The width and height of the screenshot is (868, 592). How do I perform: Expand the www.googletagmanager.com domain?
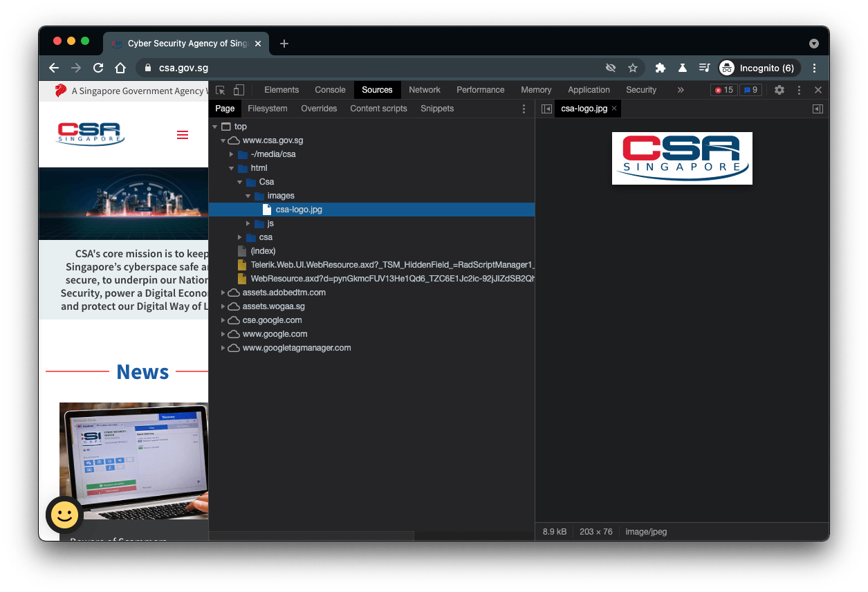point(223,348)
